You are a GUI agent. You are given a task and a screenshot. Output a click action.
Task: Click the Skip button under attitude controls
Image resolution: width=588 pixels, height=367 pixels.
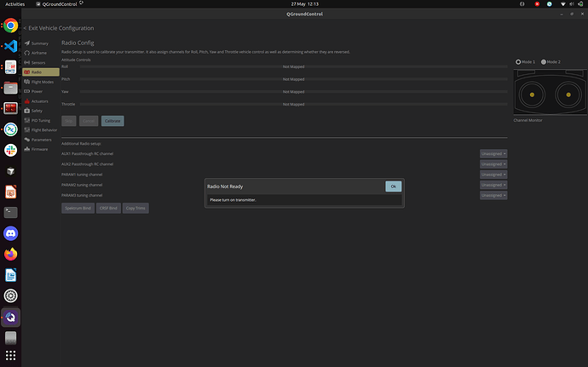69,121
